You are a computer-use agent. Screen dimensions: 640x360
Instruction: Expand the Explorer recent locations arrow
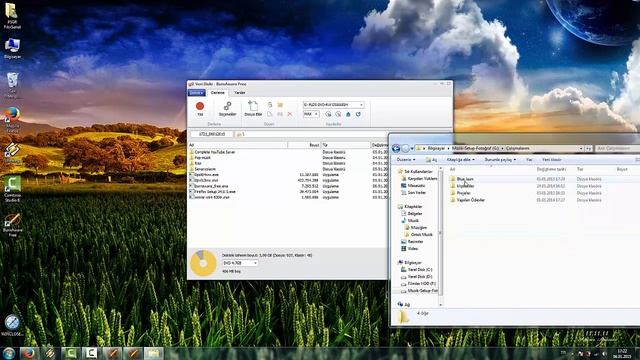(412, 149)
